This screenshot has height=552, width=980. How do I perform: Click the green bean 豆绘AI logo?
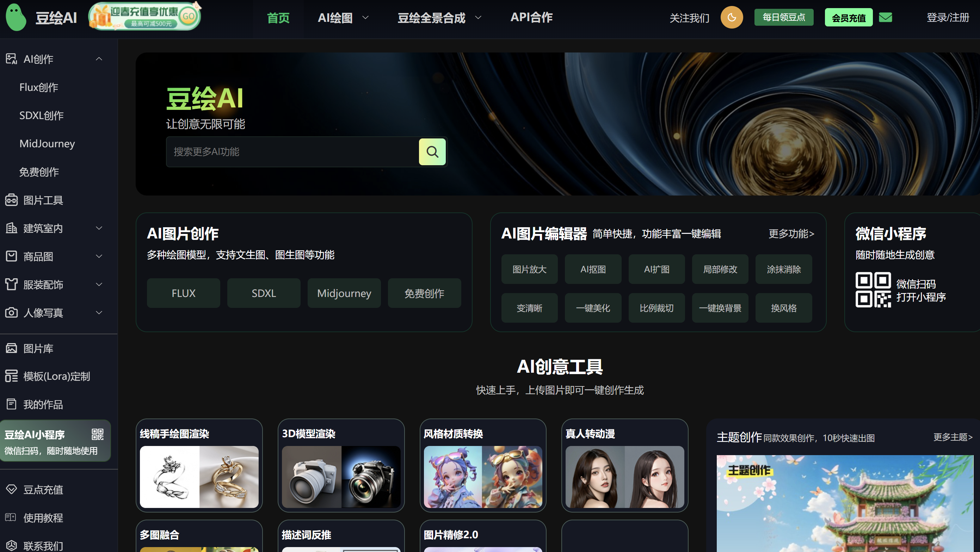[x=16, y=17]
